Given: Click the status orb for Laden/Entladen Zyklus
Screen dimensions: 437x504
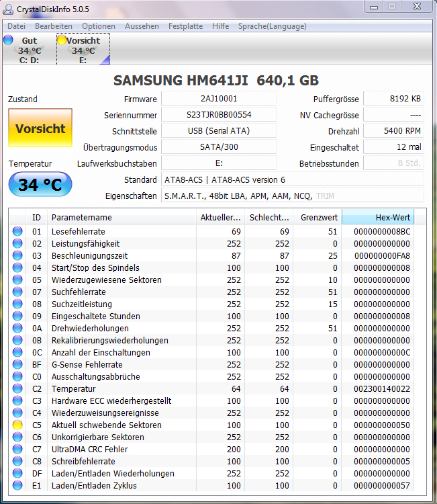Looking at the screenshot, I should point(17,485).
